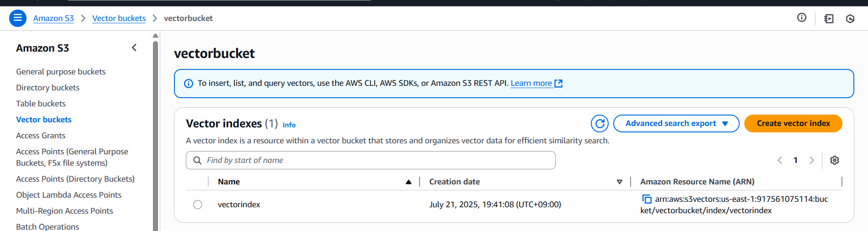
Task: Open Advanced search export dropdown
Action: [676, 123]
